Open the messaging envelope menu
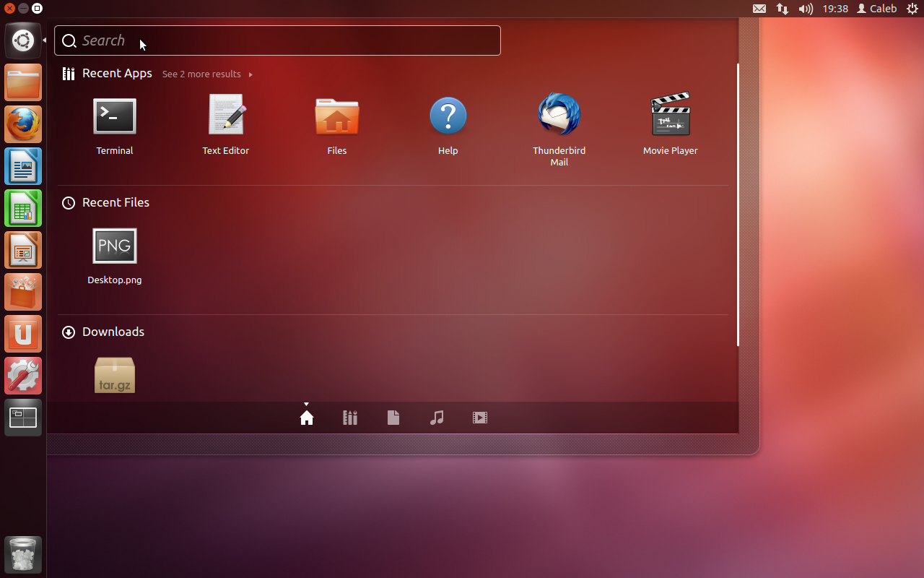Viewport: 924px width, 578px height. [x=759, y=9]
